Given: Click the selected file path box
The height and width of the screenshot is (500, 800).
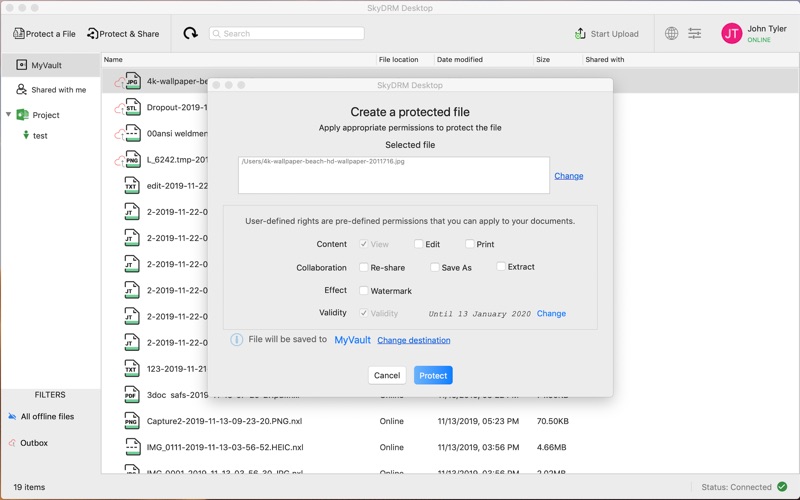Looking at the screenshot, I should coord(394,175).
